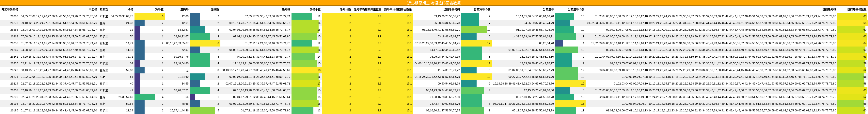Click the 热号码 column header
Viewport: 868px width, 114px height.
(286, 9)
